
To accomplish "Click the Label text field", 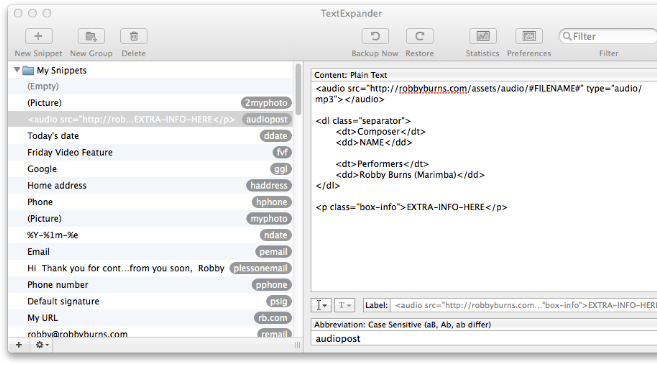I will pyautogui.click(x=524, y=305).
